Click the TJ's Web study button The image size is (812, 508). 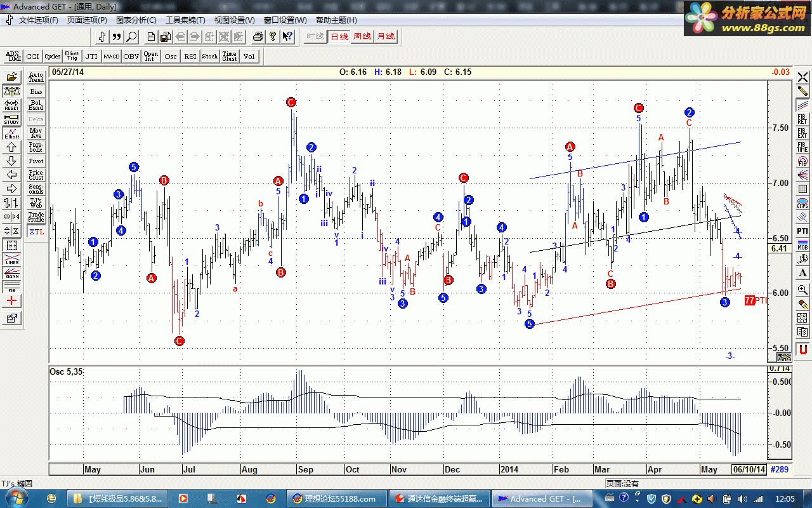click(36, 203)
